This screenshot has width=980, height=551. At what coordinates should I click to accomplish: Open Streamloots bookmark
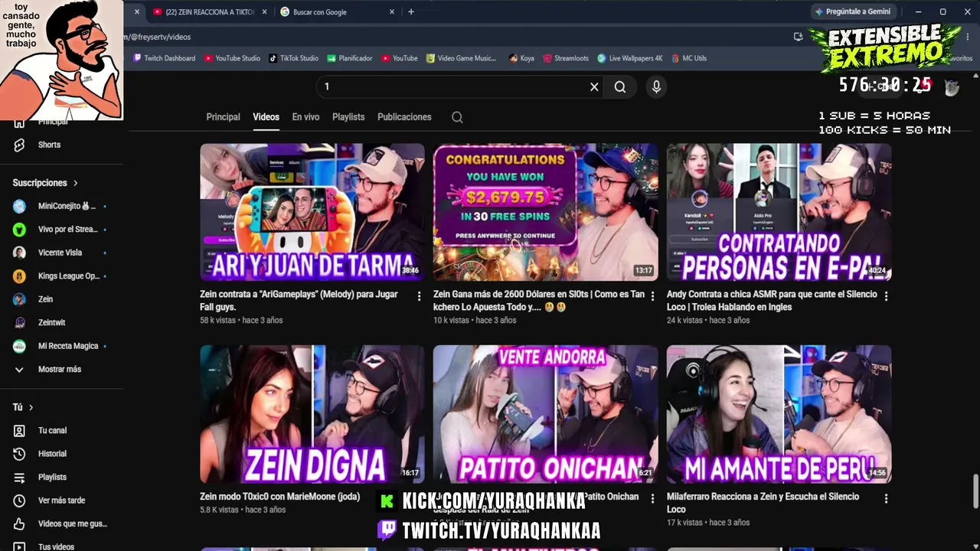tap(565, 58)
